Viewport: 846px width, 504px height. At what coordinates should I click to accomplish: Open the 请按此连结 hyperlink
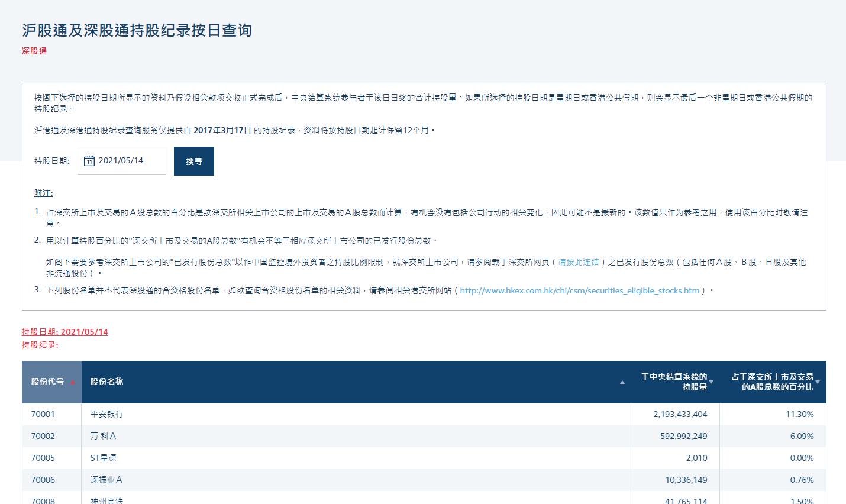579,262
